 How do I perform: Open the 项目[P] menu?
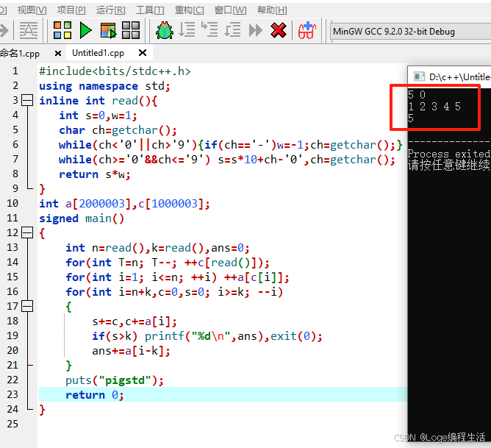pos(71,10)
